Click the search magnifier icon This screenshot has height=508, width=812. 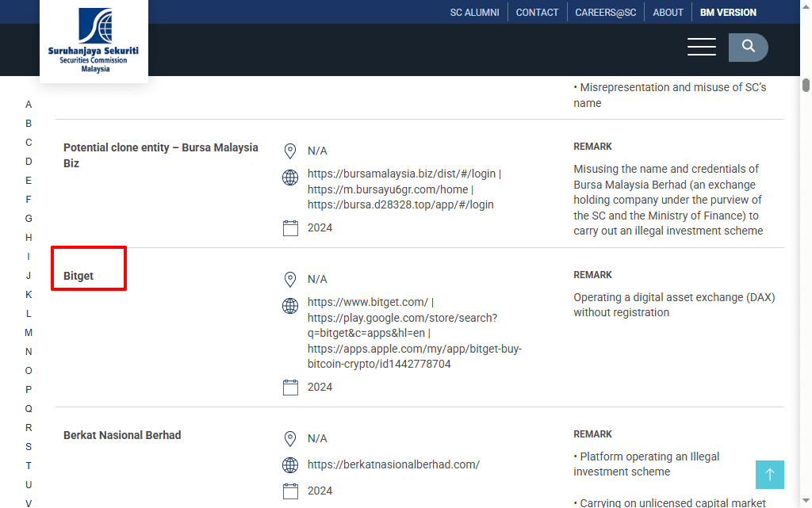click(748, 47)
